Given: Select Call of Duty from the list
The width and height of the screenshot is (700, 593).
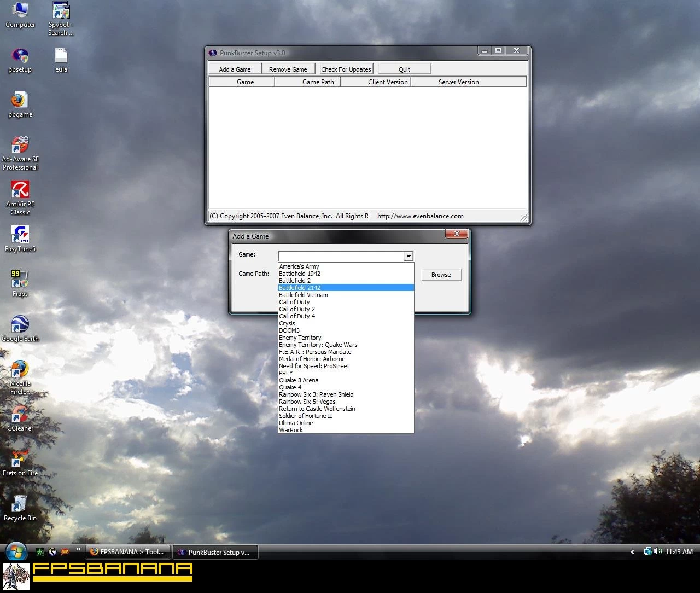Looking at the screenshot, I should click(346, 302).
